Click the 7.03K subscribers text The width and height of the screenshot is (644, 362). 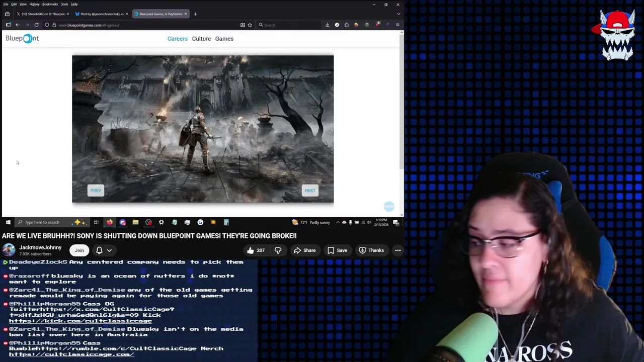[35, 254]
